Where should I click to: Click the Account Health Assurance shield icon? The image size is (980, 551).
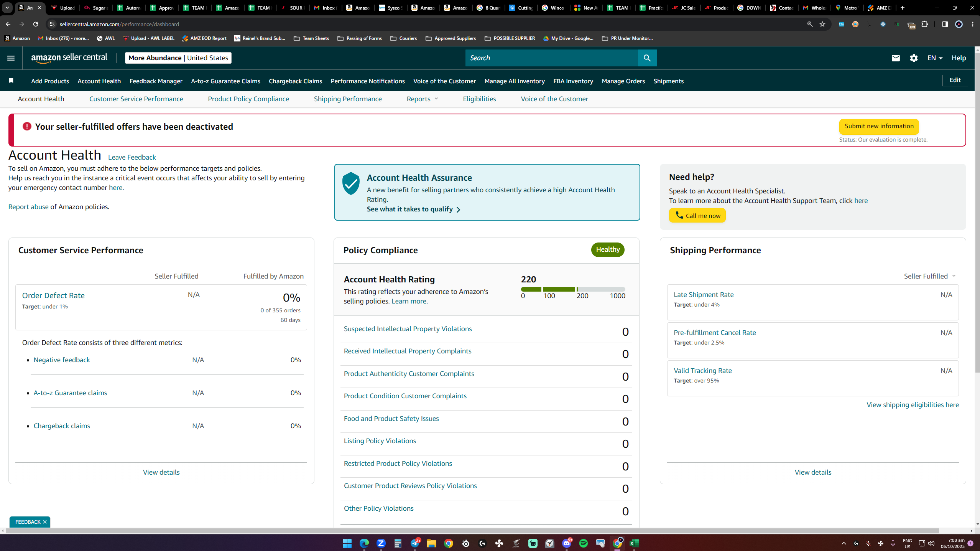351,183
